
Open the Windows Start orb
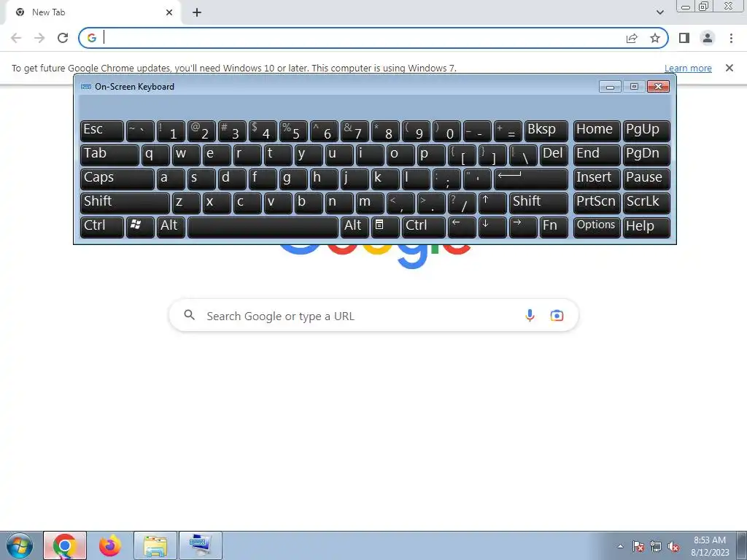click(20, 545)
